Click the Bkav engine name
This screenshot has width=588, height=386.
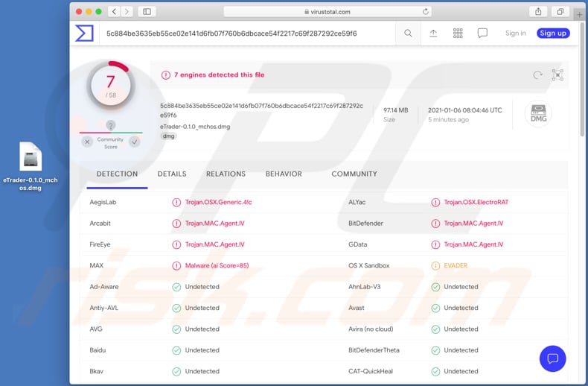[x=96, y=371]
